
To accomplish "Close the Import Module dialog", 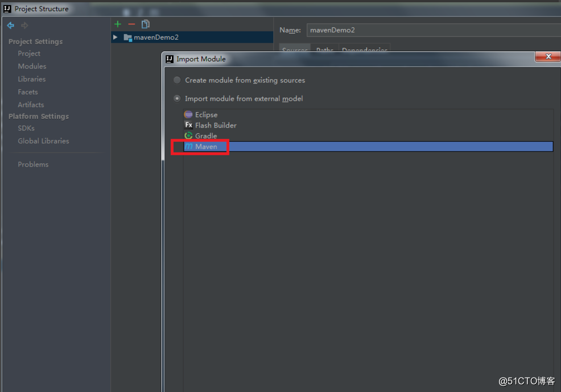I will [548, 56].
